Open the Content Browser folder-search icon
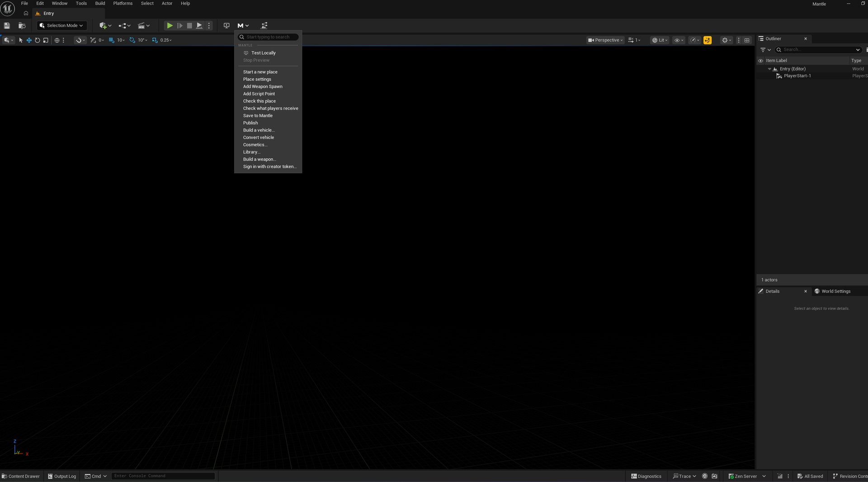This screenshot has height=482, width=868. [x=22, y=26]
